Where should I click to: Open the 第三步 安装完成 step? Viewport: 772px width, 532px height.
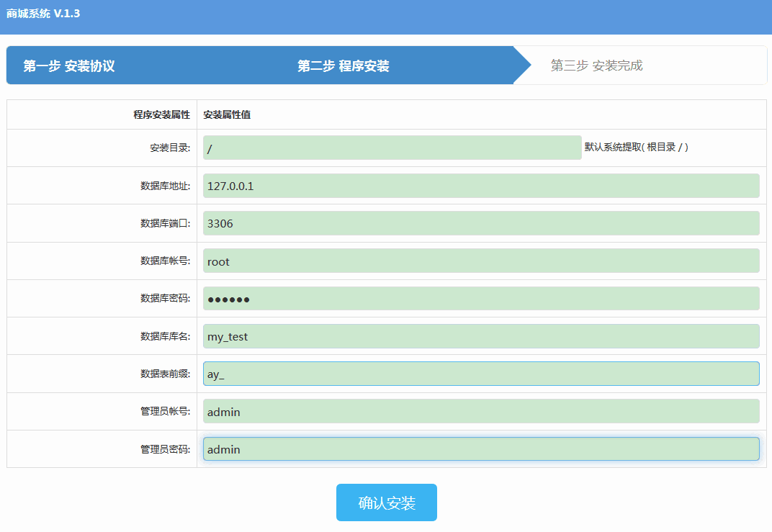[596, 66]
